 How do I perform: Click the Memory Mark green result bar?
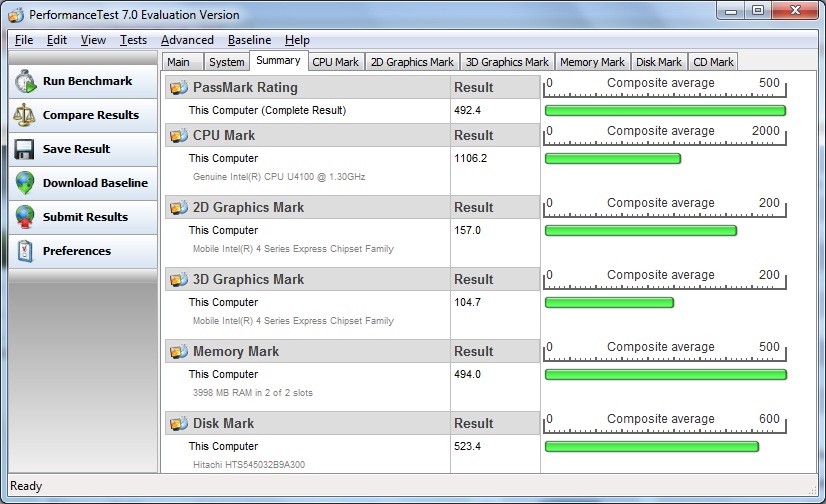[x=666, y=374]
